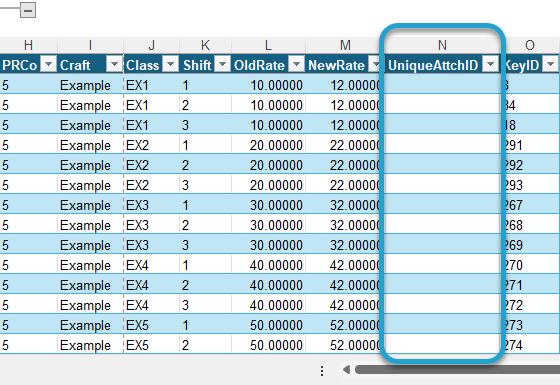Collapse the column group with minus button

click(28, 10)
